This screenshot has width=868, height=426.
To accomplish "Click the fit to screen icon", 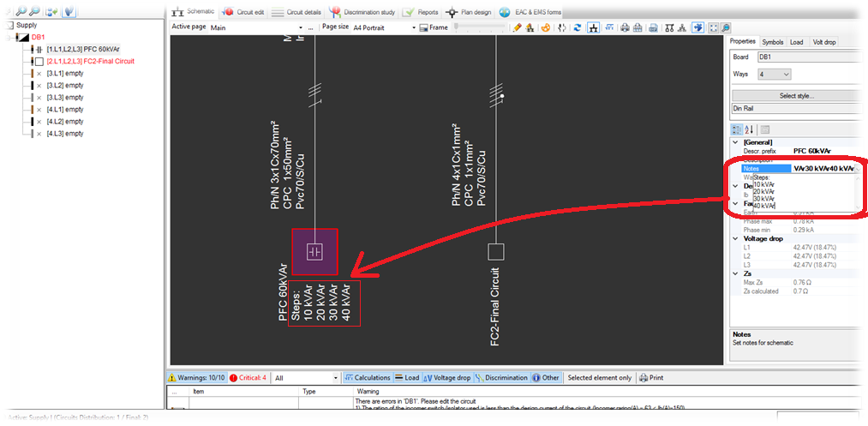I will click(x=713, y=27).
